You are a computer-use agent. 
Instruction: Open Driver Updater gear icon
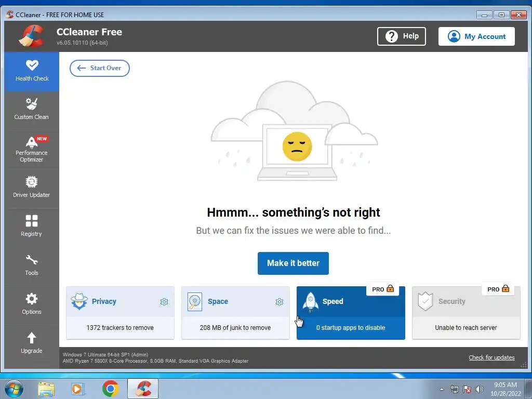tap(32, 182)
